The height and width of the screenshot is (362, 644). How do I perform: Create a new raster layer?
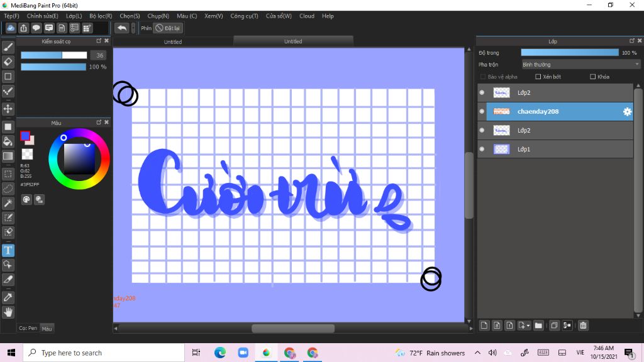click(484, 326)
